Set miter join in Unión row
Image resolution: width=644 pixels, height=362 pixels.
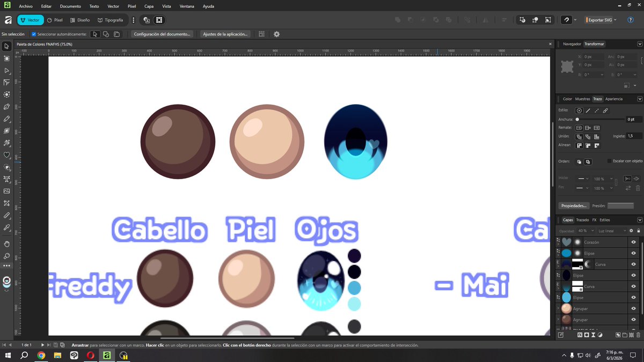pos(596,137)
